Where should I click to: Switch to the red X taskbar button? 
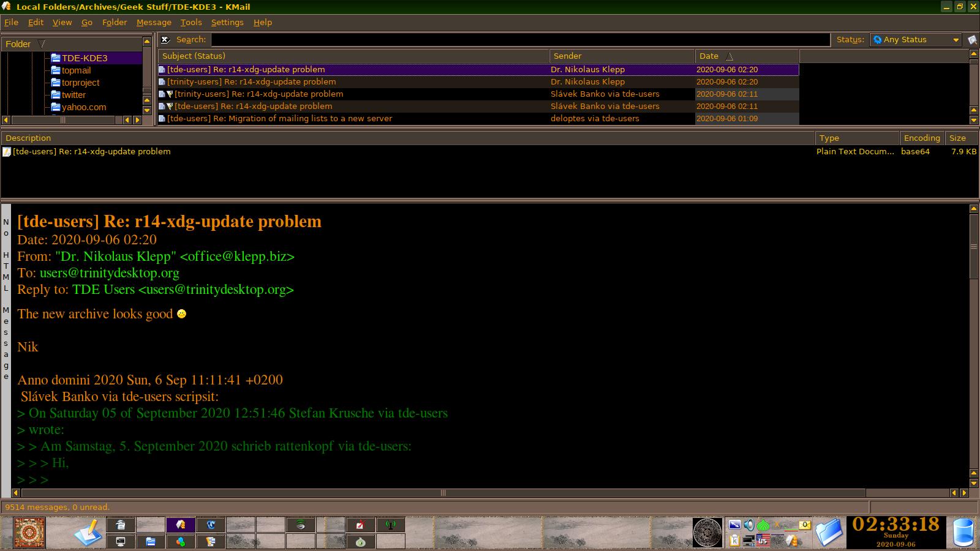(361, 525)
